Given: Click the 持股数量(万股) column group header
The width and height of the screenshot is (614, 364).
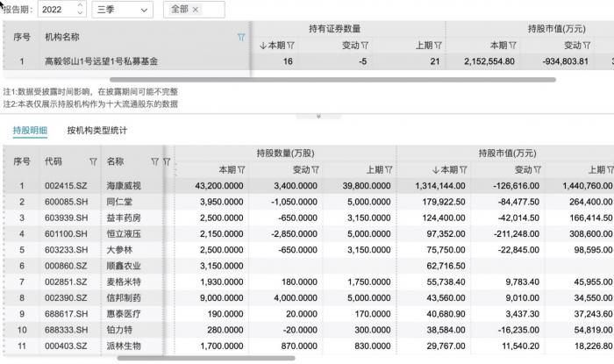Looking at the screenshot, I should (x=285, y=153).
